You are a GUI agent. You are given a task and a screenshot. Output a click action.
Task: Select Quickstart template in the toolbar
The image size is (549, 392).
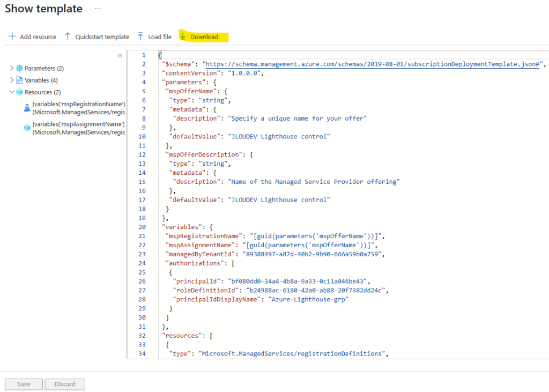pyautogui.click(x=97, y=37)
